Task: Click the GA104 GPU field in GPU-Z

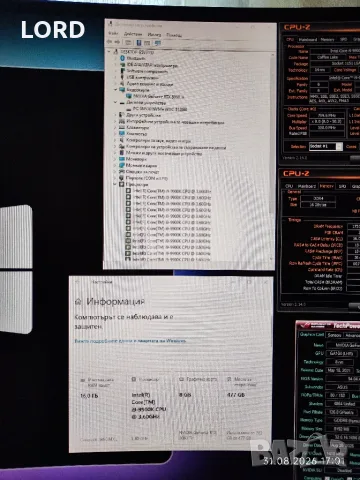Action: (x=341, y=353)
